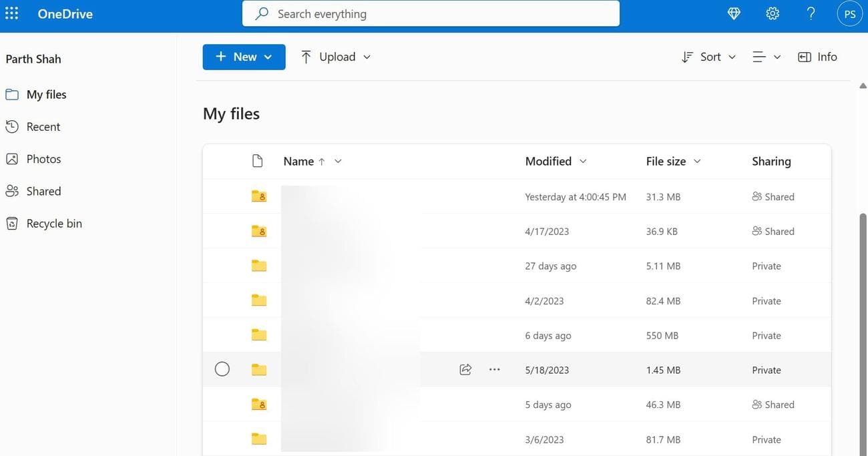This screenshot has width=868, height=456.
Task: Open the Info pane
Action: (817, 56)
